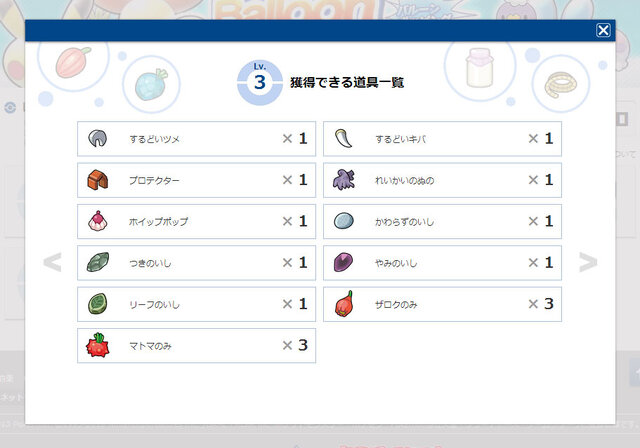This screenshot has height=448, width=640.
Task: Click the ×1 quantity for つきのいし
Action: coord(295,262)
